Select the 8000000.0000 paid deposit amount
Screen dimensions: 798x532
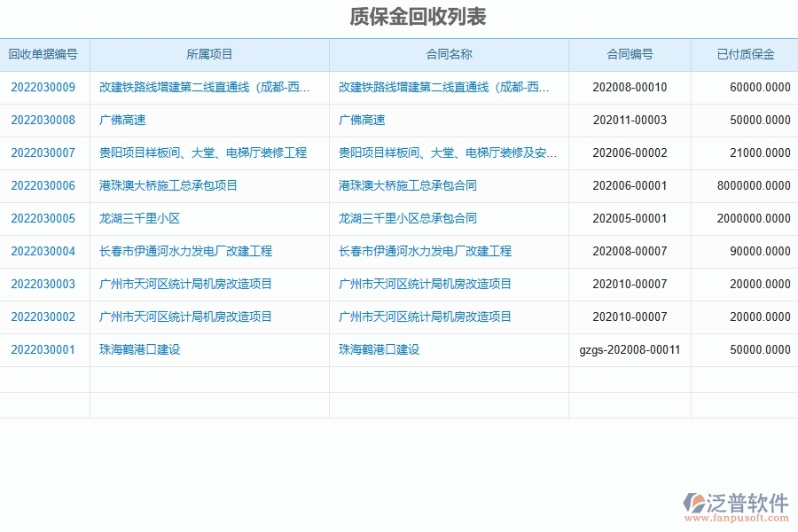click(753, 185)
